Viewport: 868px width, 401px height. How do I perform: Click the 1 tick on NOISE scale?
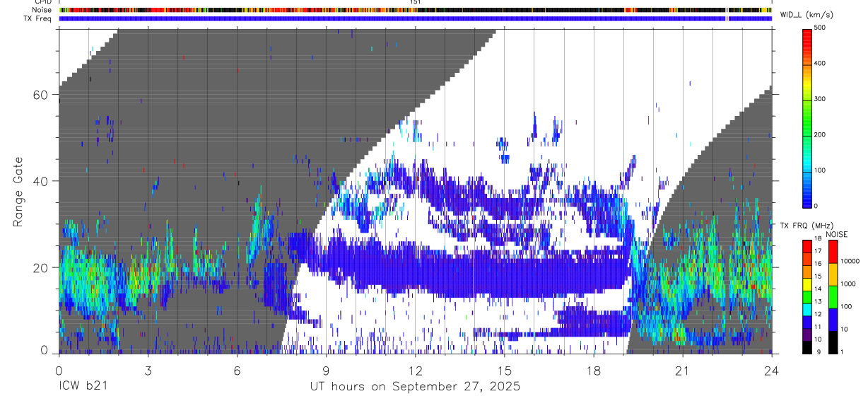point(842,351)
